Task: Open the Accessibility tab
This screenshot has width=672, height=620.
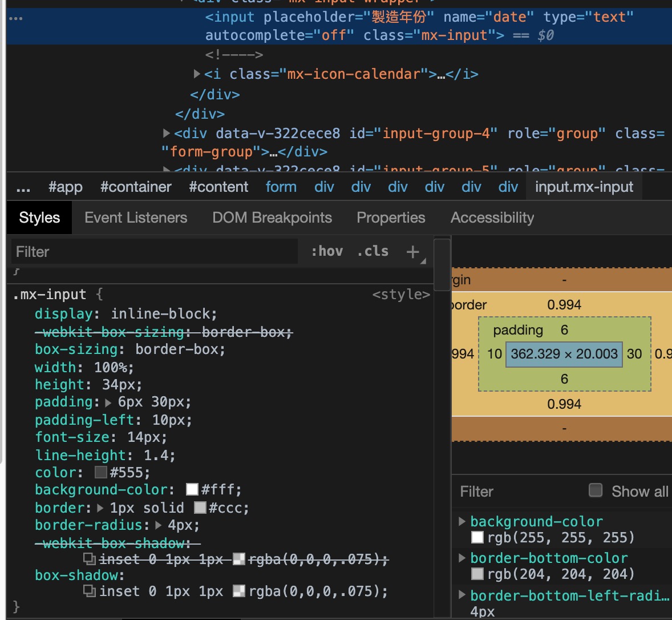Action: point(492,217)
